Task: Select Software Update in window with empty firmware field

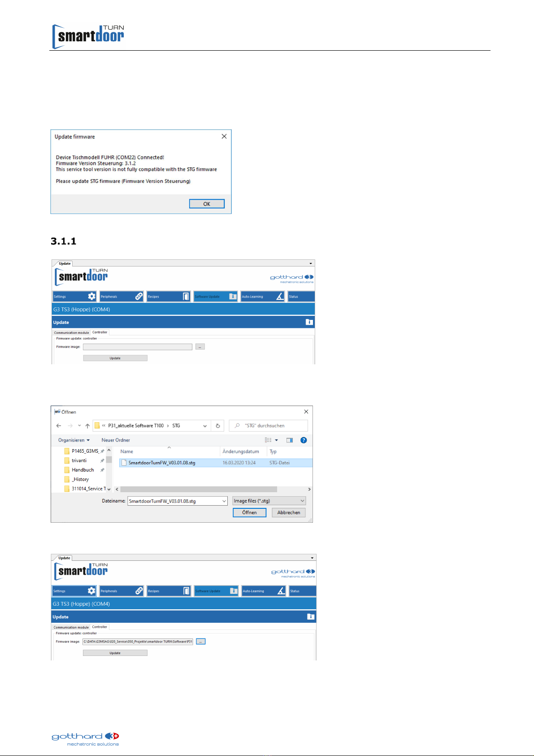Action: coord(216,297)
